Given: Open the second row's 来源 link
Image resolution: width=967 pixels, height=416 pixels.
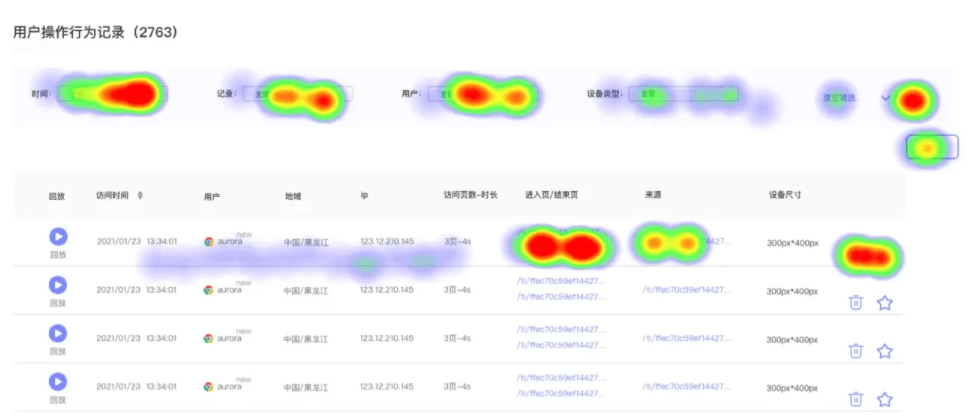Looking at the screenshot, I should [687, 290].
